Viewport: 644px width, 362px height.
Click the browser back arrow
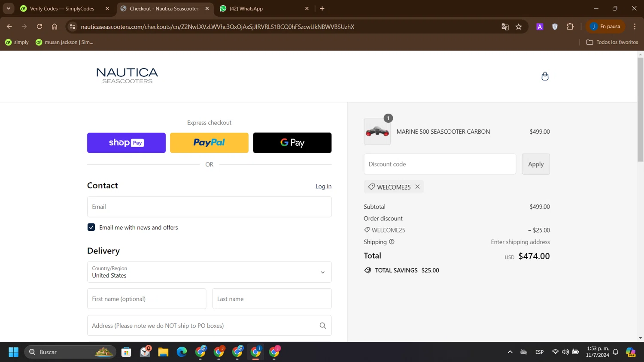coord(9,27)
